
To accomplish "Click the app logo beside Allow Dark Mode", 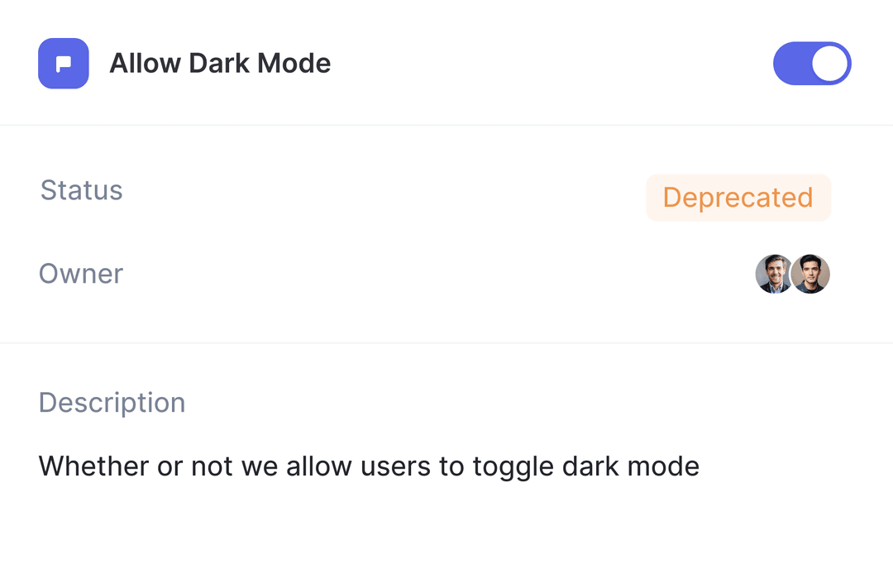I will click(x=64, y=64).
